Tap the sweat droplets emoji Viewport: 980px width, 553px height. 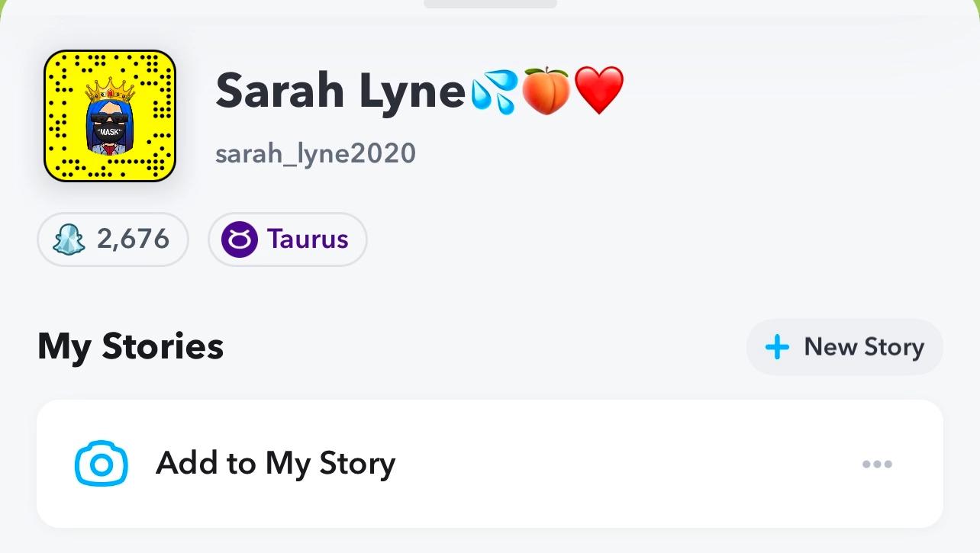(x=495, y=92)
